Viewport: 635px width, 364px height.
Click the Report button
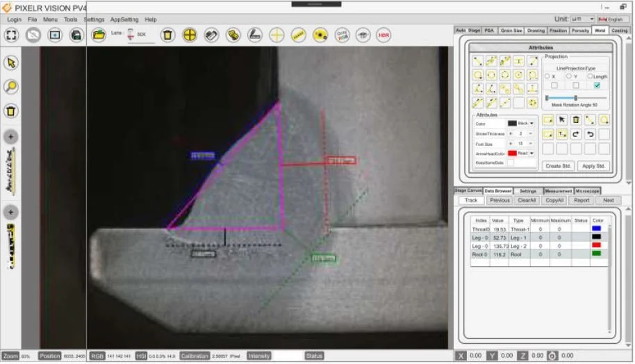[581, 201]
